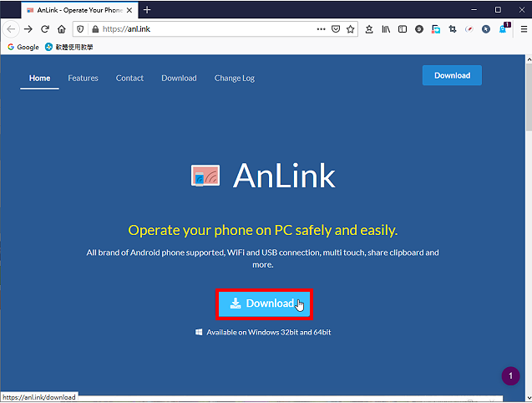Open the Chinese software tutorial bookmark
The image size is (532, 403).
[x=68, y=47]
